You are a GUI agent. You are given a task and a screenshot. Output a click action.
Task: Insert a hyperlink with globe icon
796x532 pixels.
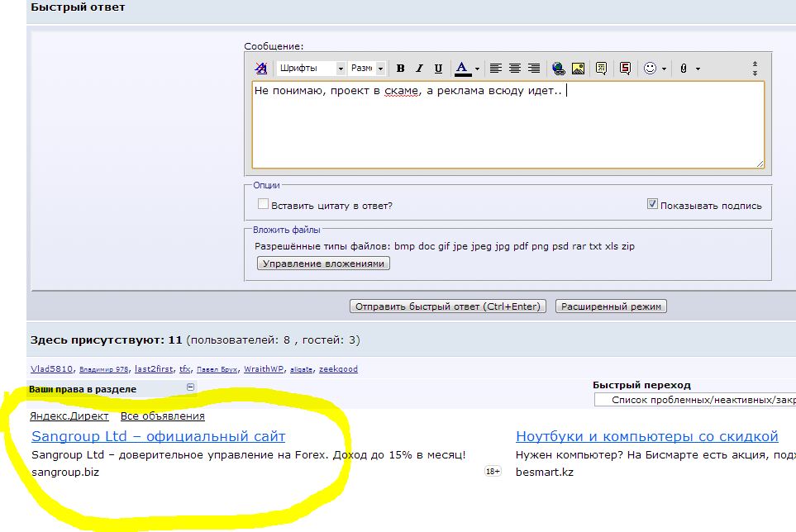(x=559, y=69)
